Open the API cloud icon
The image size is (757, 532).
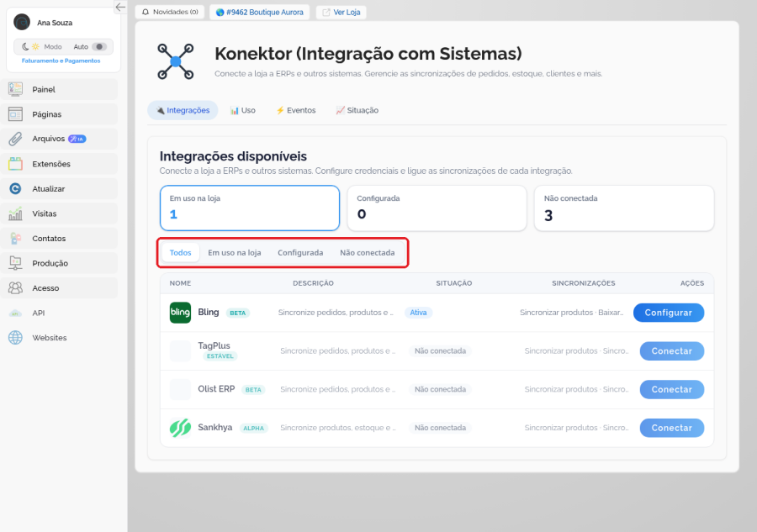[15, 313]
